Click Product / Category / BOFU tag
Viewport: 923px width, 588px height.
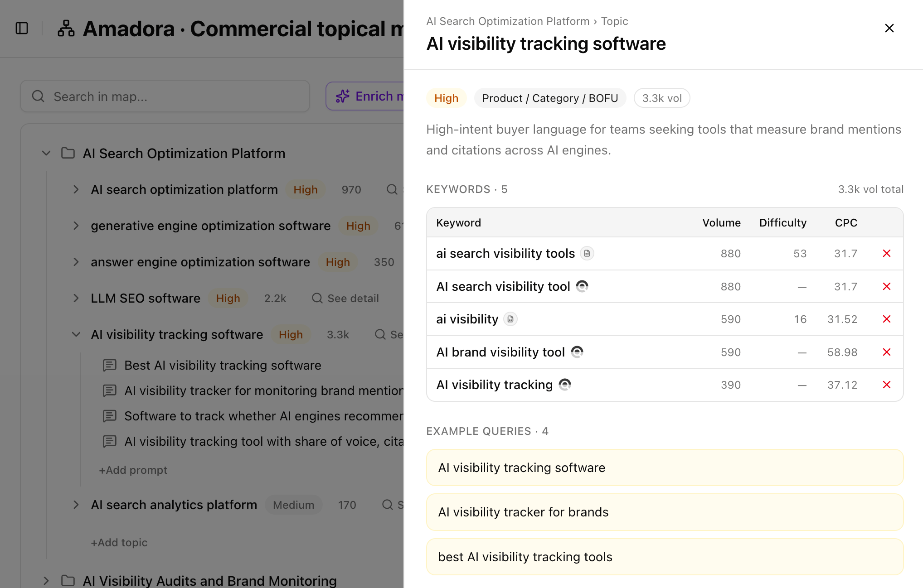pyautogui.click(x=550, y=98)
